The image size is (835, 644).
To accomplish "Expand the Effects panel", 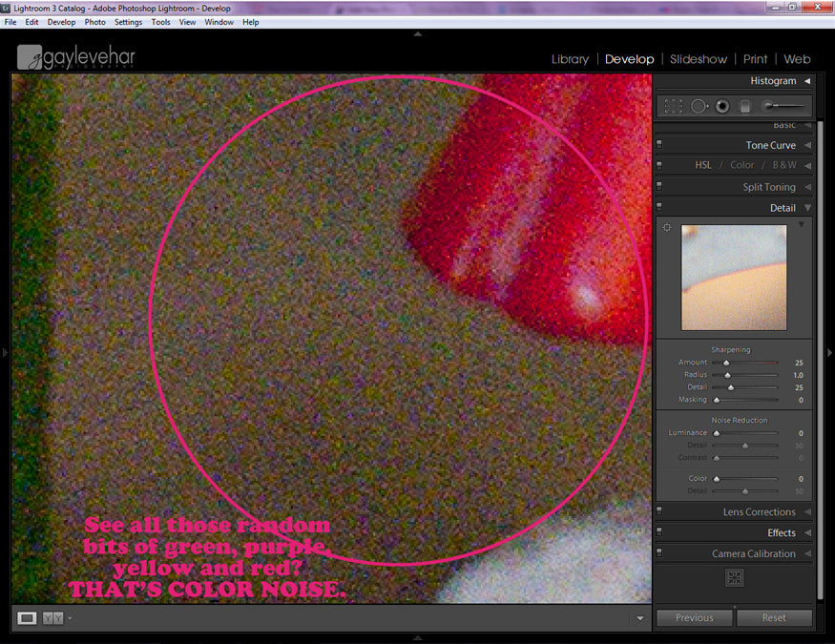I will click(807, 533).
